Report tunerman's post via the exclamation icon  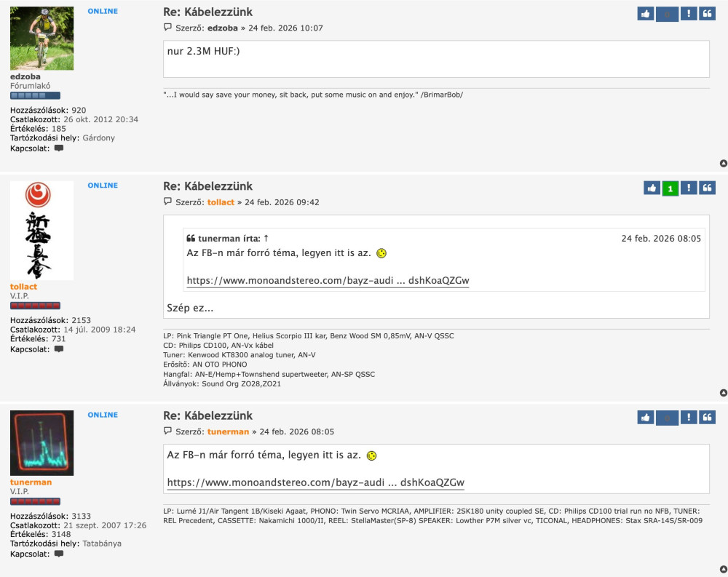[688, 417]
